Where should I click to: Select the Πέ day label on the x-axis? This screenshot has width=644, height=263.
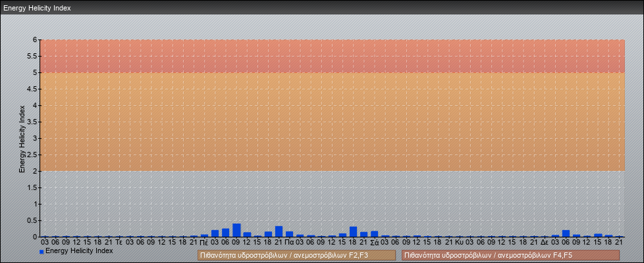point(204,242)
